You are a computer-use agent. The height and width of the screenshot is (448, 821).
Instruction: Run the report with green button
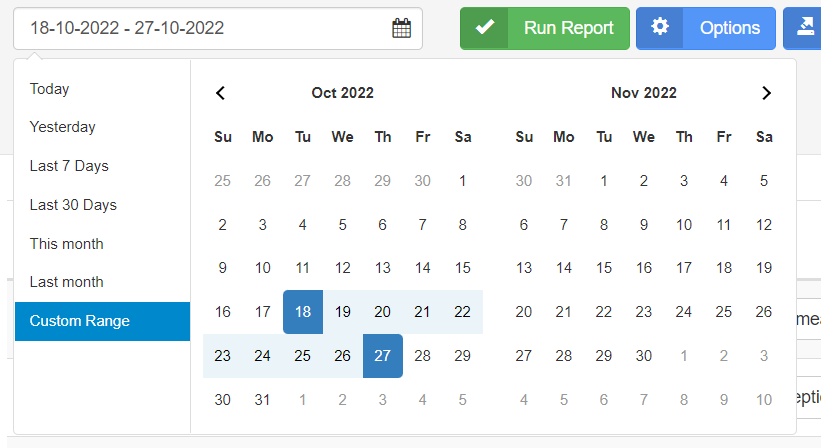(545, 28)
